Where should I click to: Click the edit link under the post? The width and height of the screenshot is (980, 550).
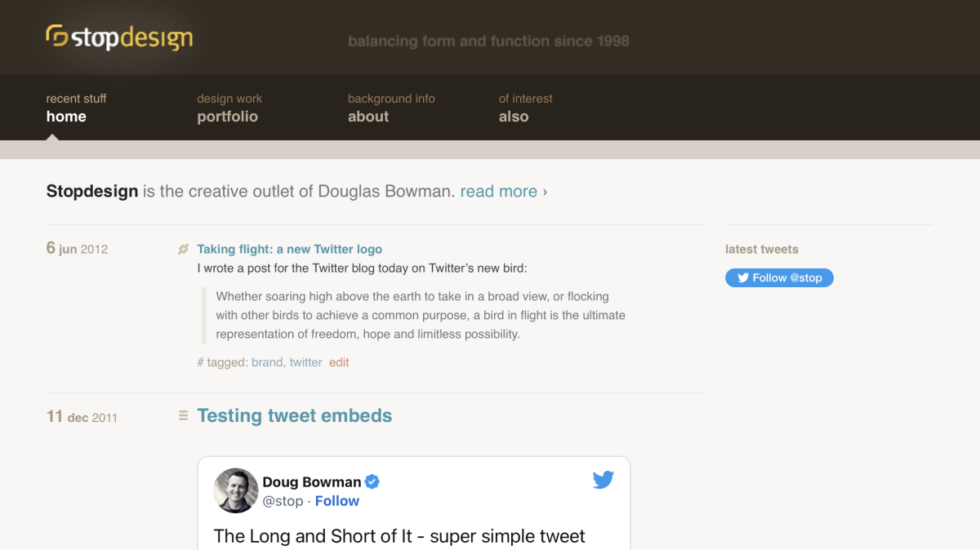tap(339, 362)
